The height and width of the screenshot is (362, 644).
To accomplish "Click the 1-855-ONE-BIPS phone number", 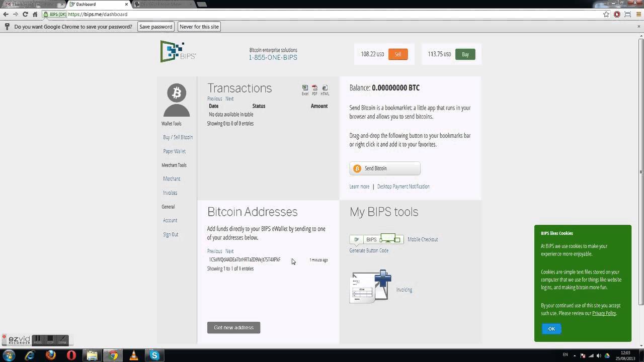I will (273, 57).
